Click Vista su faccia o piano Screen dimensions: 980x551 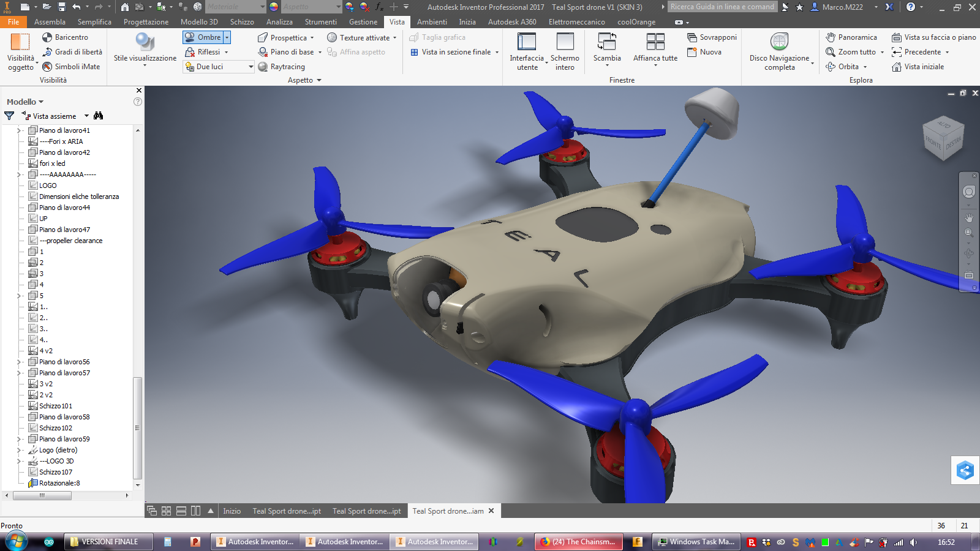(934, 37)
